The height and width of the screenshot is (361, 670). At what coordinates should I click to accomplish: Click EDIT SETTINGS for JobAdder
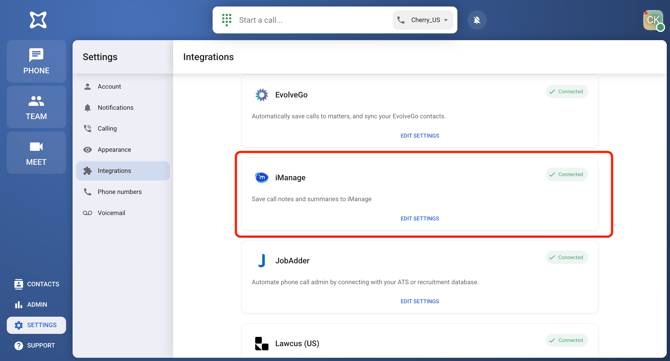pyautogui.click(x=420, y=301)
